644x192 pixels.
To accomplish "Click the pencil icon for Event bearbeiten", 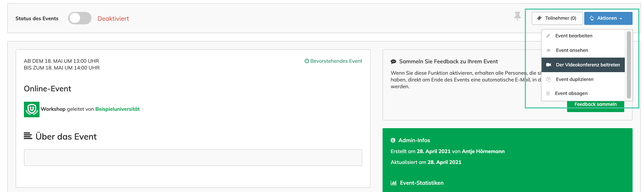I will coord(548,36).
